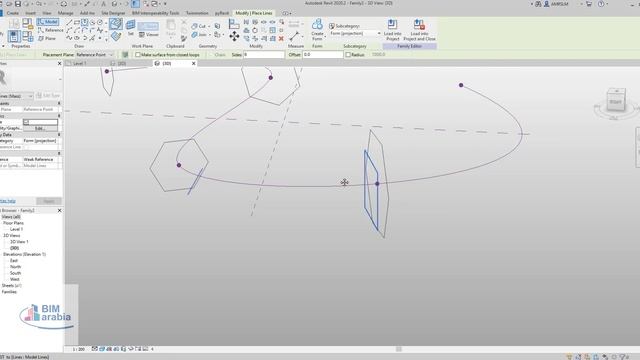Open the Manage ribbon tab

pyautogui.click(x=65, y=13)
